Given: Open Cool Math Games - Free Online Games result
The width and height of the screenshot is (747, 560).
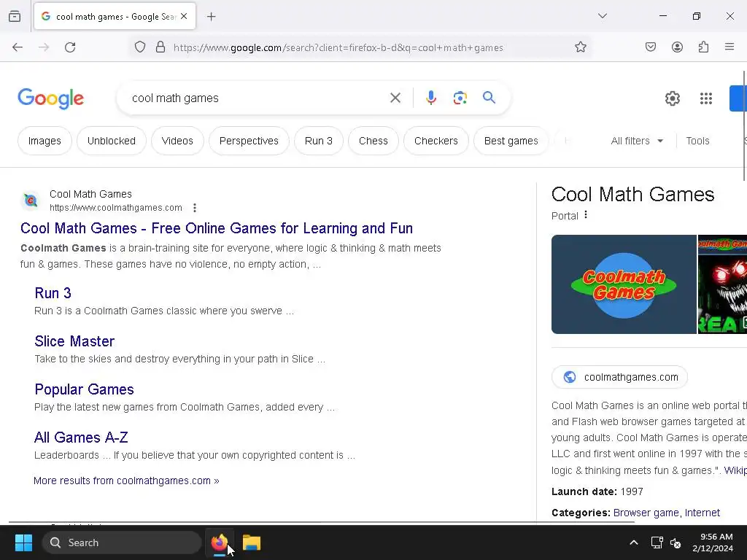Looking at the screenshot, I should point(216,228).
